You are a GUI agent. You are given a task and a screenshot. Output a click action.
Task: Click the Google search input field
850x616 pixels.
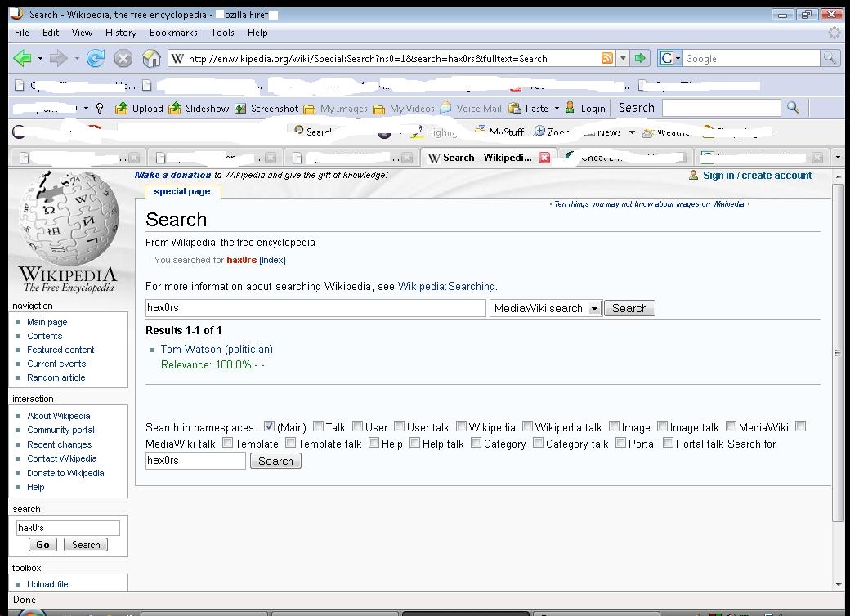751,58
